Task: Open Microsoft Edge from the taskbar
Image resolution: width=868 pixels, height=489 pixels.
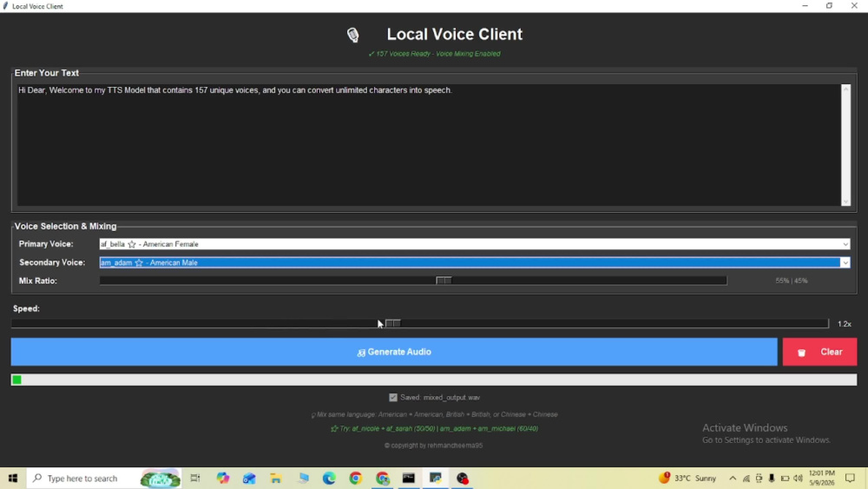Action: click(329, 478)
